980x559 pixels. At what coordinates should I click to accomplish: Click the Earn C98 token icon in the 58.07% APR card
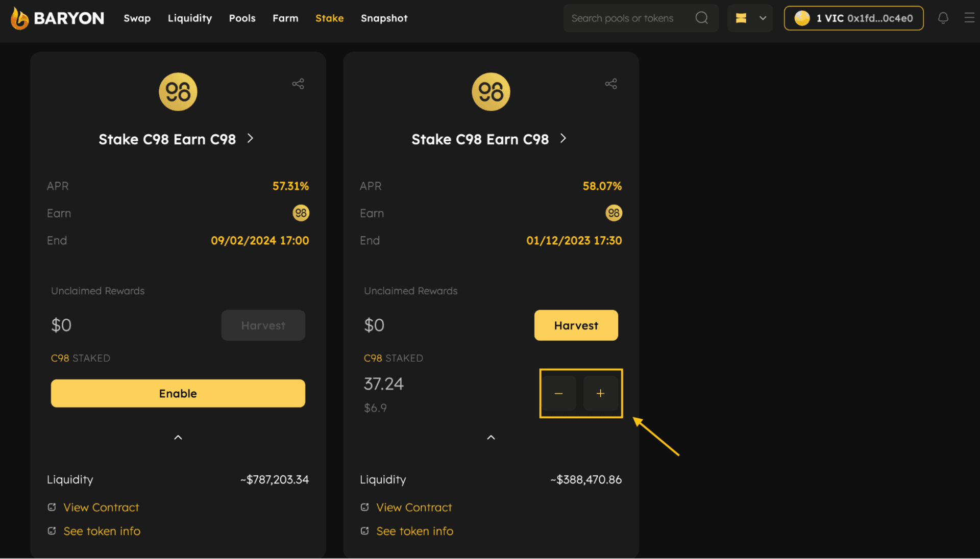(x=614, y=213)
